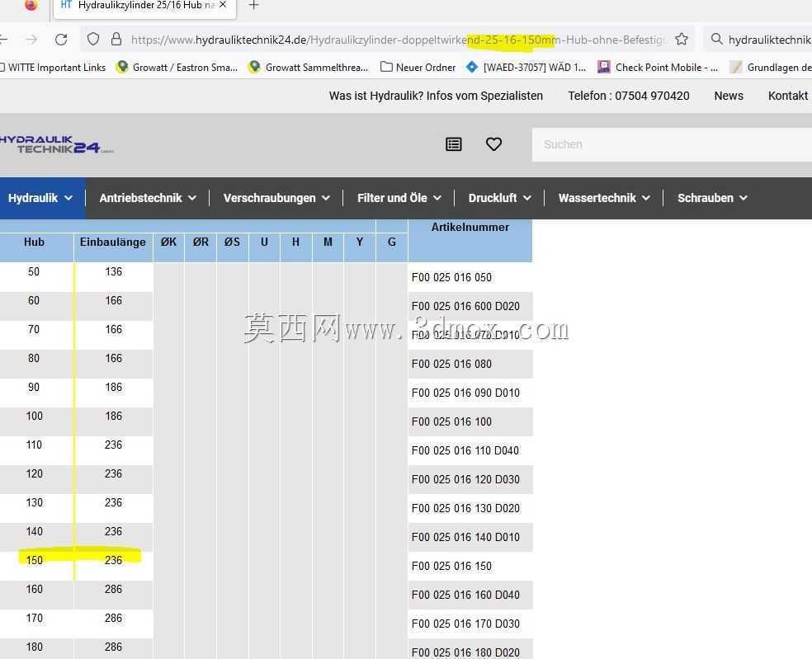812x659 pixels.
Task: Open the list icon in the shop header
Action: pos(454,144)
